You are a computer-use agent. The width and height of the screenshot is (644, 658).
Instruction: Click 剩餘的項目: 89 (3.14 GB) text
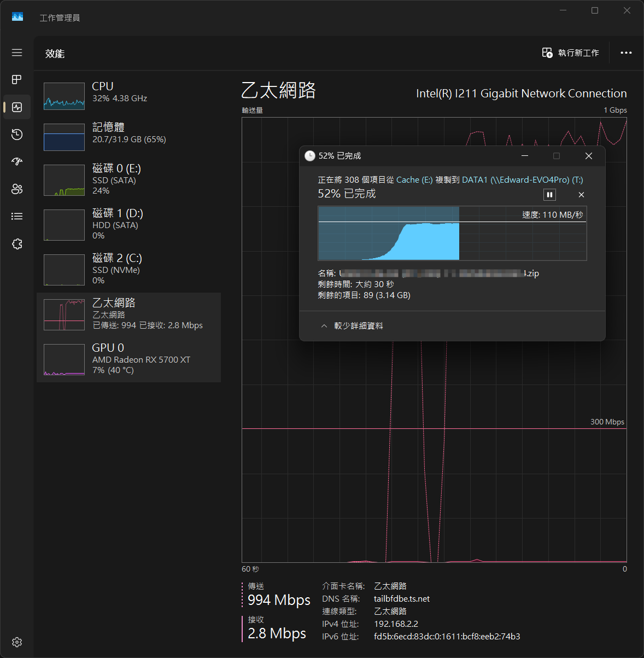pyautogui.click(x=364, y=295)
